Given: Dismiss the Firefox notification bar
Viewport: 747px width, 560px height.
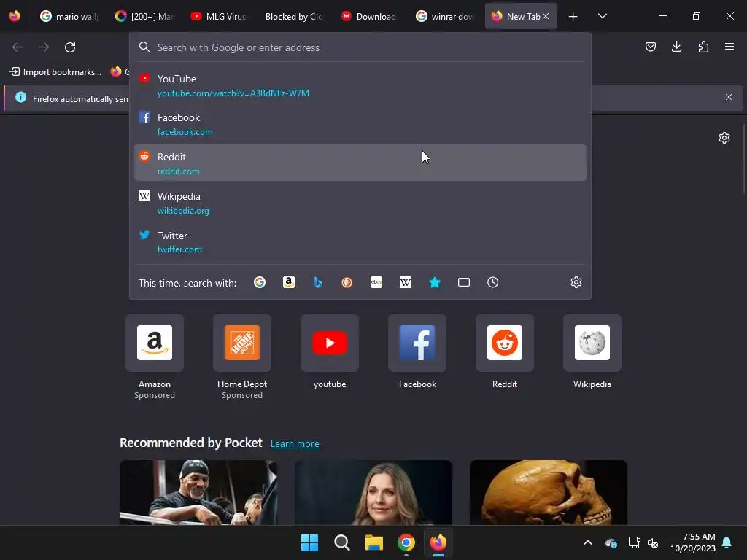Looking at the screenshot, I should (729, 97).
